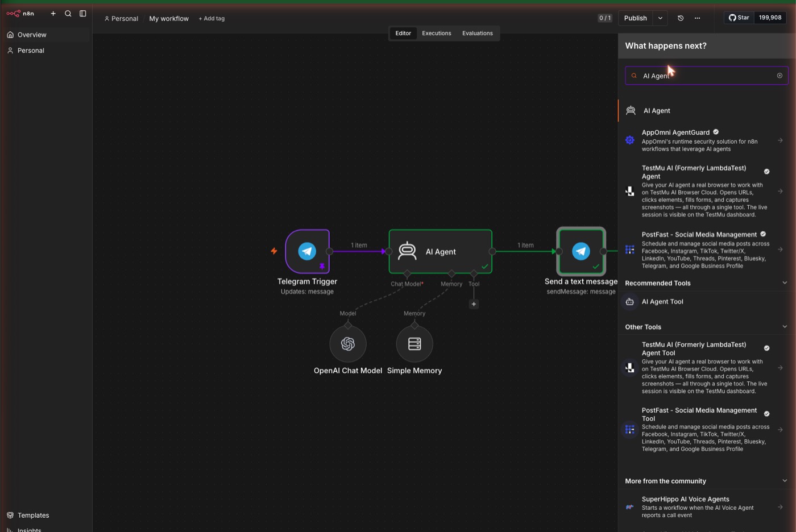
Task: Open the Publish dropdown arrow
Action: click(x=660, y=18)
